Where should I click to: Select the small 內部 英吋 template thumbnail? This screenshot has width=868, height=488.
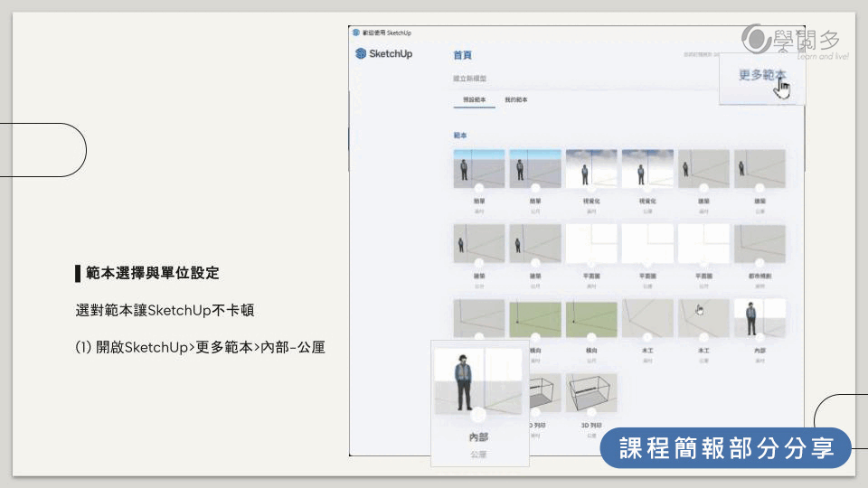coord(759,318)
